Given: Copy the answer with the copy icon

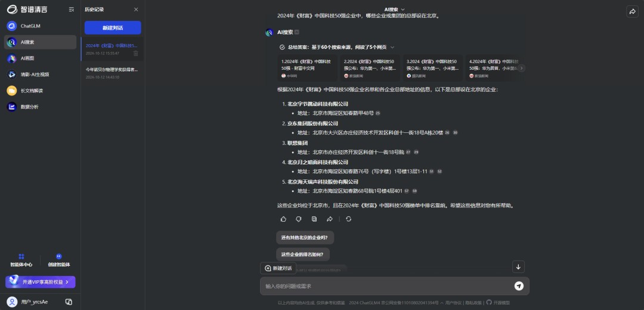Looking at the screenshot, I should [314, 219].
